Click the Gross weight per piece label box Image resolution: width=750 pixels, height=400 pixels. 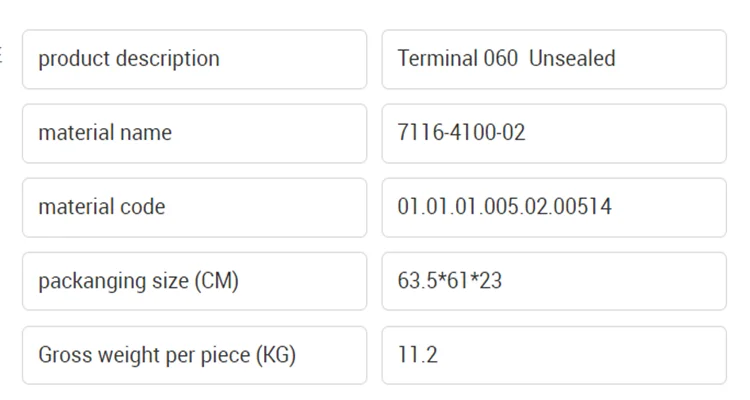pos(194,355)
